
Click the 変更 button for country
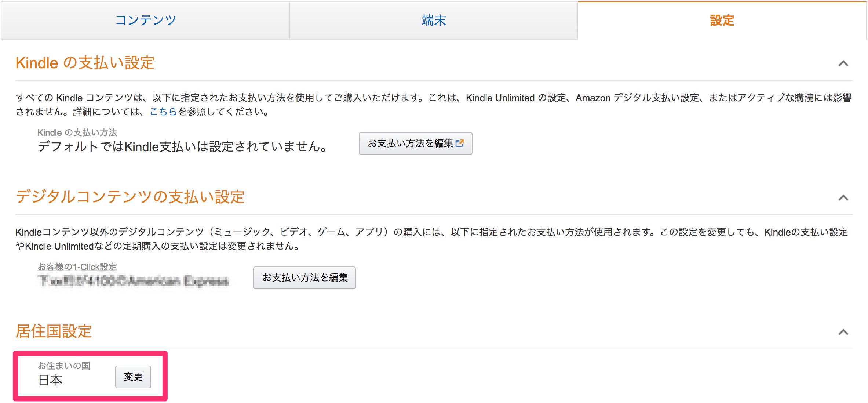point(133,377)
